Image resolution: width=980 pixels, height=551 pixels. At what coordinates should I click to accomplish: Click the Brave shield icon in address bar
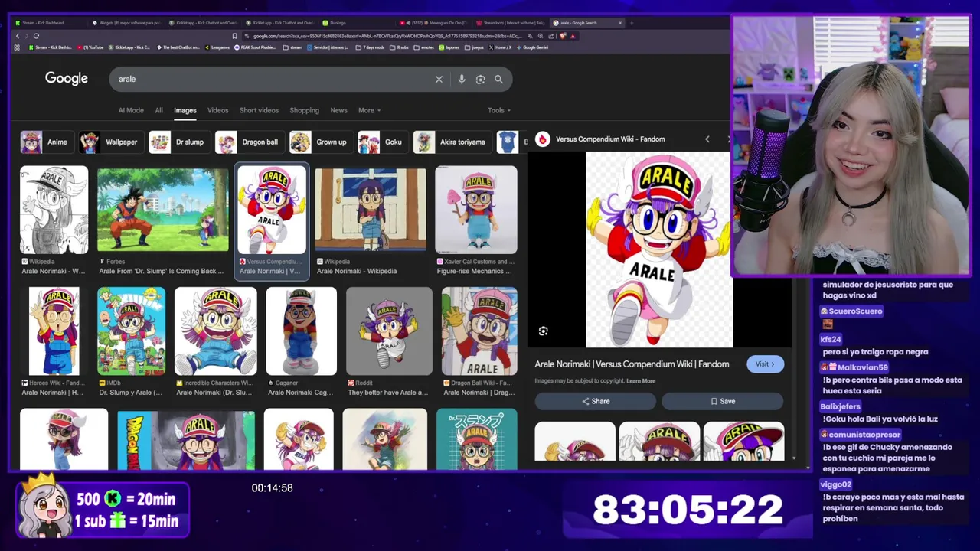pyautogui.click(x=563, y=36)
